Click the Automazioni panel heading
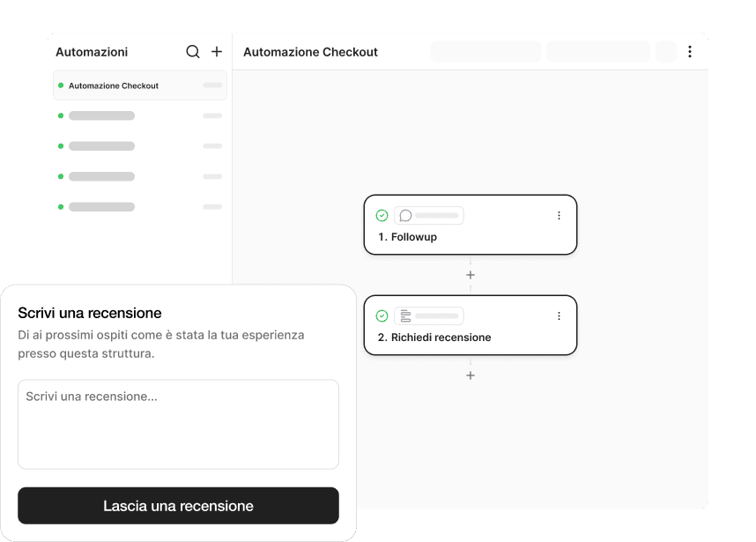This screenshot has width=756, height=542. pos(92,52)
